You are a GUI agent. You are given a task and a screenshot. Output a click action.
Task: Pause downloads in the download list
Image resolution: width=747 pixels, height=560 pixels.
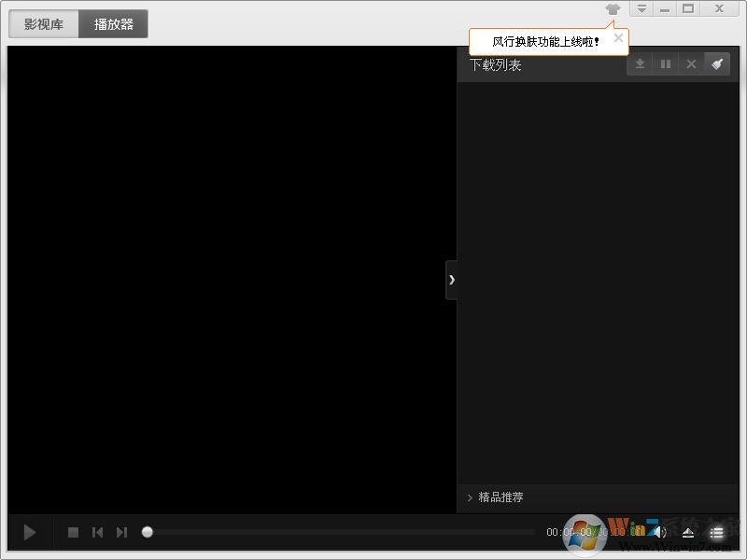click(666, 64)
